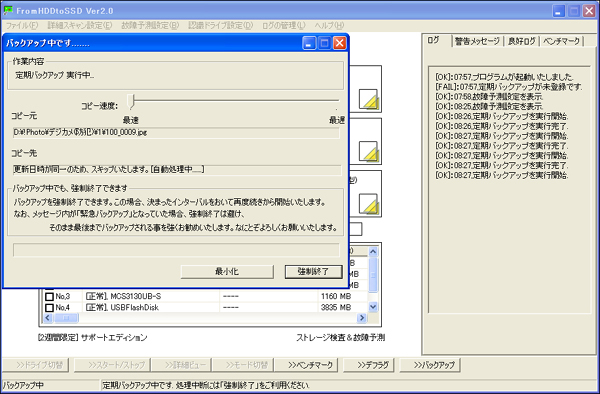Click the top yellow triangle panel icon
600x394 pixels.
coord(368,99)
